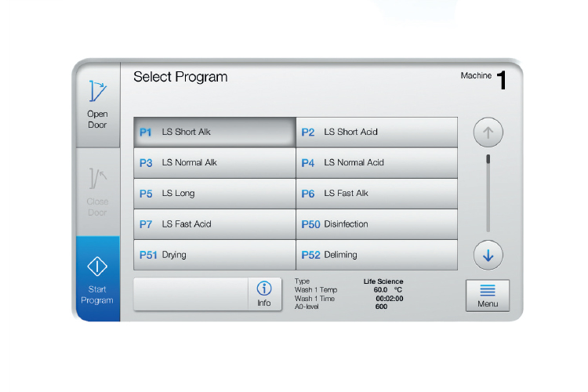This screenshot has height=392, width=588.
Task: Choose the P52 Deliming program
Action: point(376,255)
